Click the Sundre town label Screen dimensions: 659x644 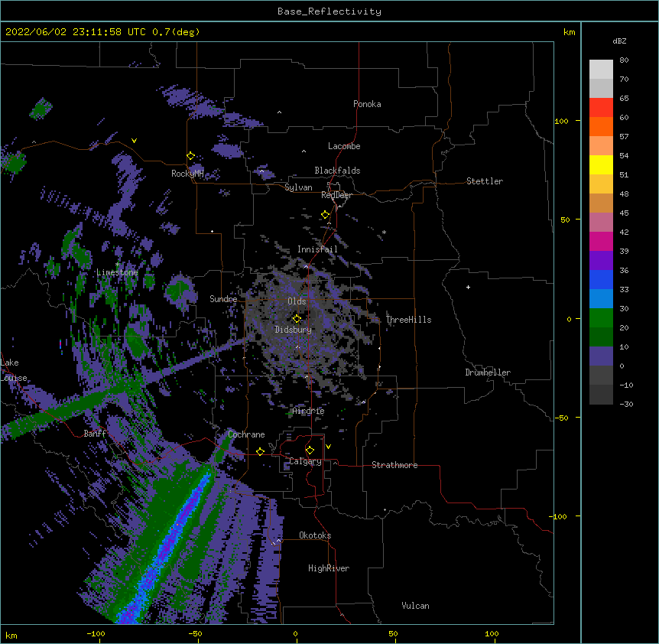(223, 299)
